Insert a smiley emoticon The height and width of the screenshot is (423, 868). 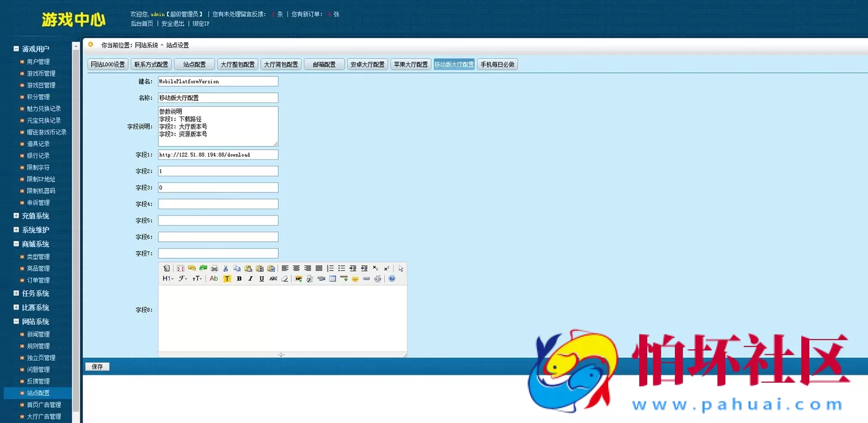[355, 279]
